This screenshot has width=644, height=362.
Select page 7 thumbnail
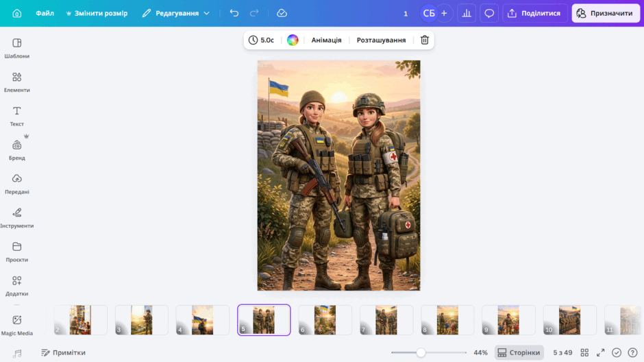(386, 319)
